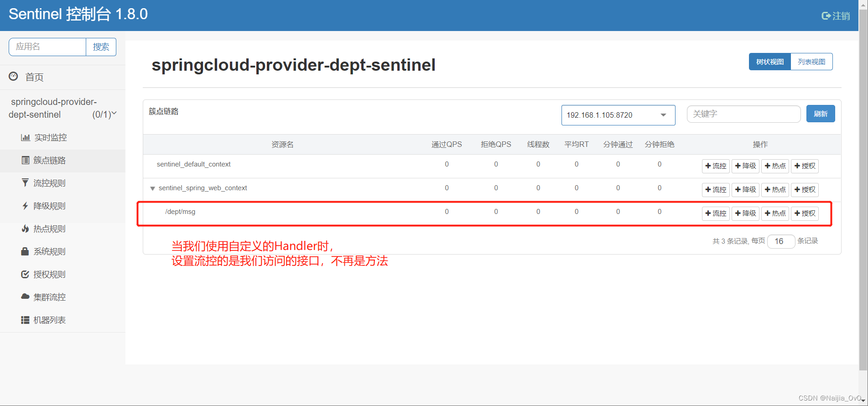Screen dimensions: 868x406
Task: Add 降级 rule for /dept/msg
Action: coord(745,213)
